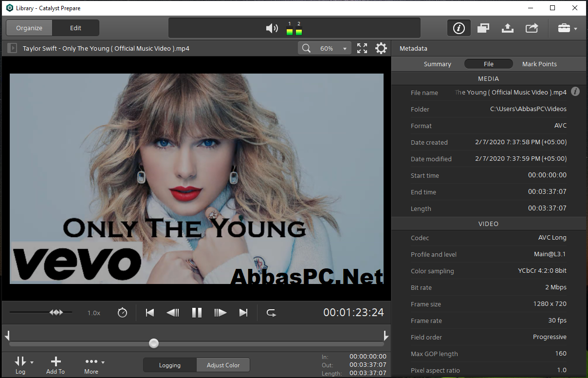Click the shuttle speed slider control
The image size is (588, 378).
(56, 312)
